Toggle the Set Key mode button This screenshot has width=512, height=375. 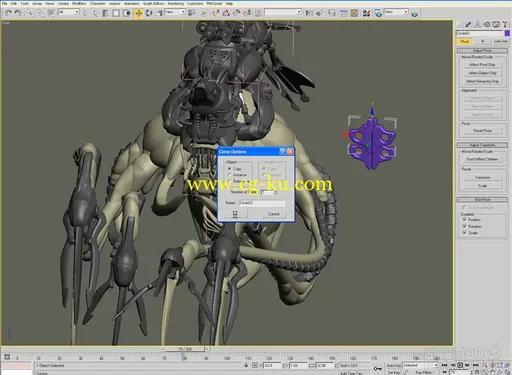(393, 372)
